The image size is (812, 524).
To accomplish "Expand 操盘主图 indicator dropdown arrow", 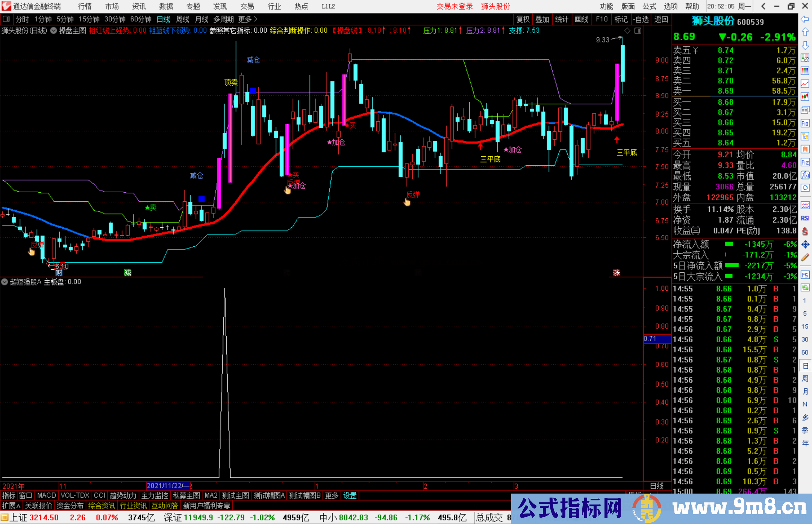I will coord(54,30).
